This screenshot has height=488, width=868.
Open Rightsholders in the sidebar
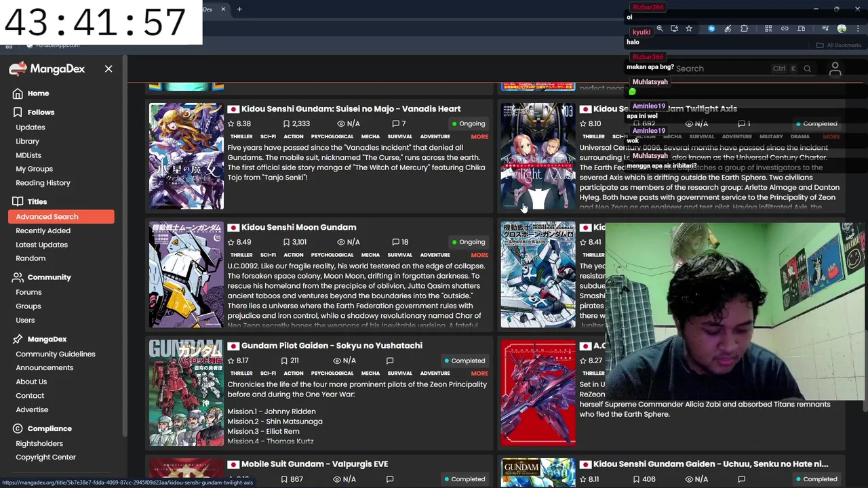(39, 443)
